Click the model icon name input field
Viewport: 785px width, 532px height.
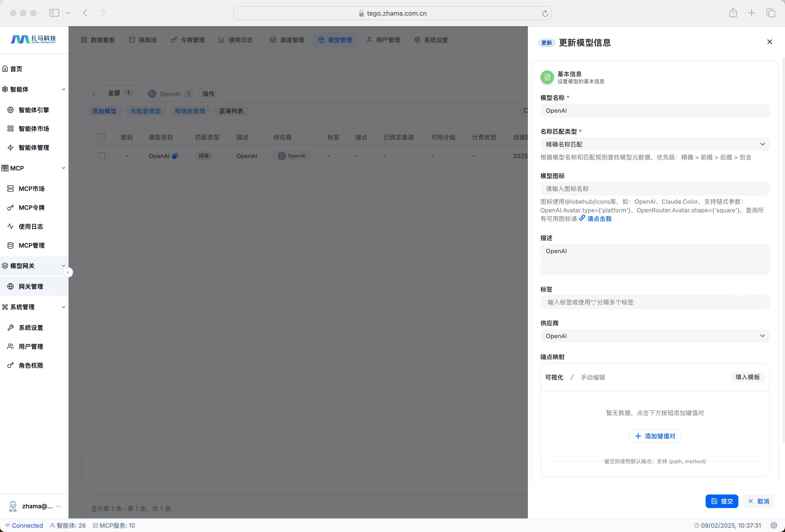[x=655, y=189]
